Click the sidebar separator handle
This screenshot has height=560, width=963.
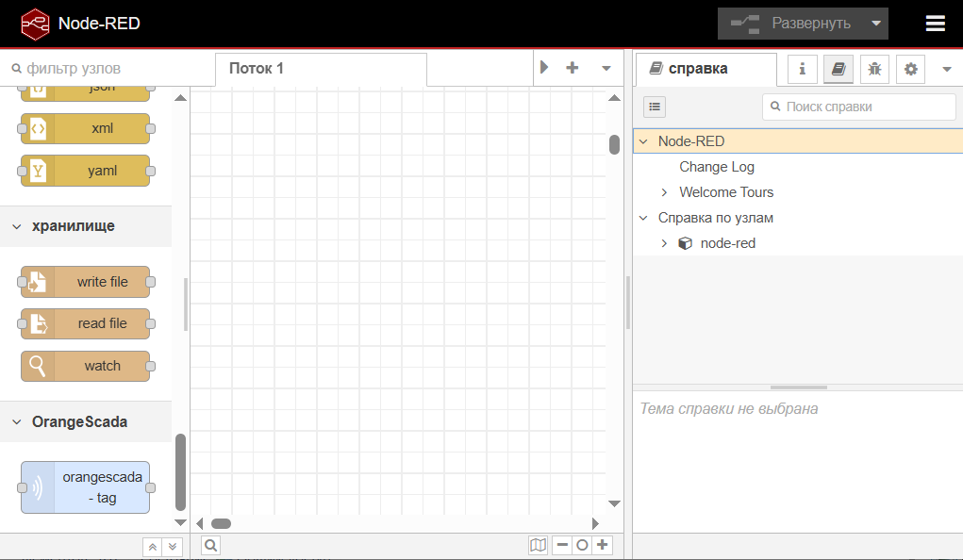tap(627, 302)
